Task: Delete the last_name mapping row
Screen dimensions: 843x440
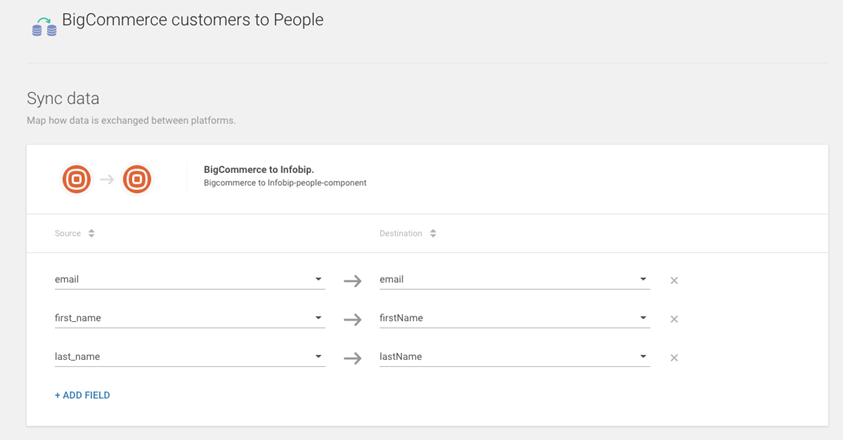Action: click(x=674, y=358)
